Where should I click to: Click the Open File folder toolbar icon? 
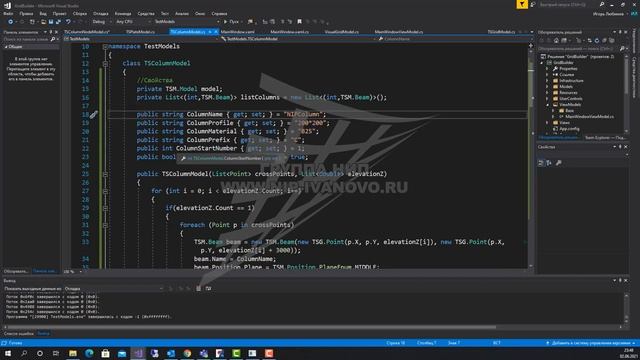(43, 22)
